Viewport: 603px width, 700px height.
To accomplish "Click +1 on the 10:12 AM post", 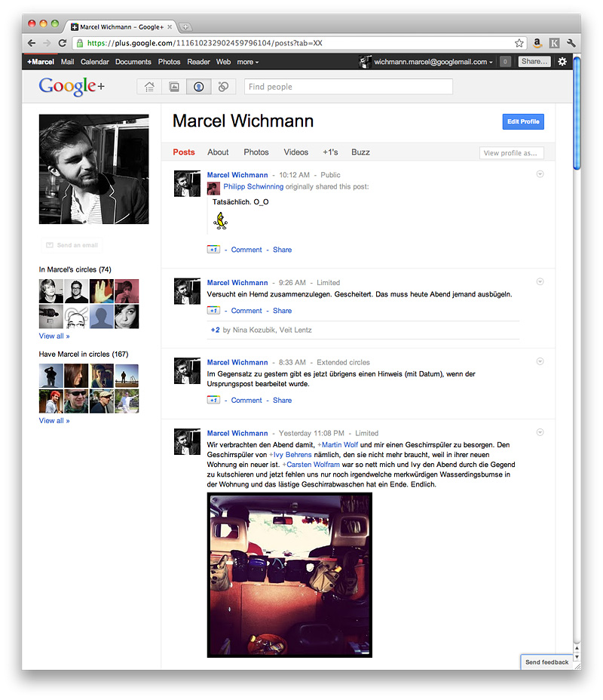I will (213, 250).
